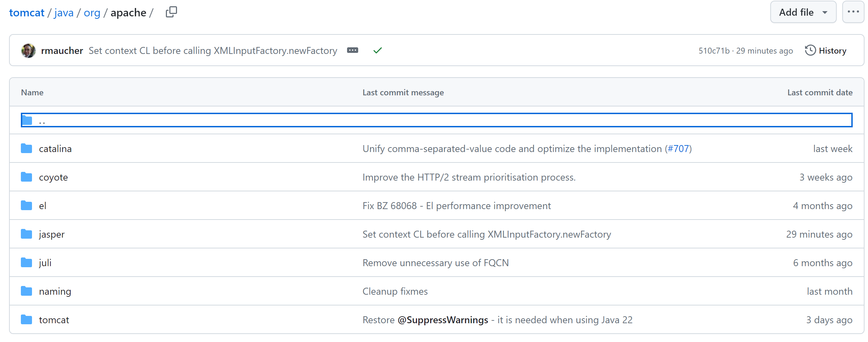This screenshot has width=868, height=342.
Task: Go to java in breadcrumb
Action: [x=64, y=13]
